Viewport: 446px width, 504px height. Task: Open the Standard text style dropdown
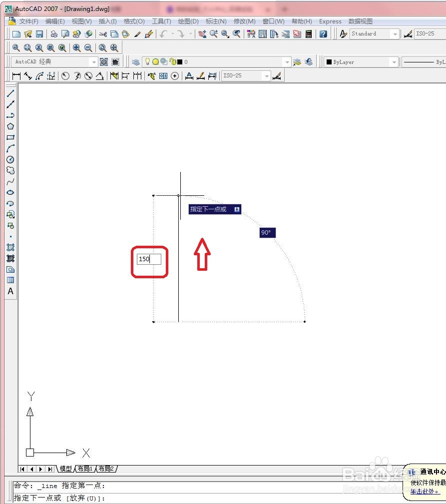click(395, 34)
